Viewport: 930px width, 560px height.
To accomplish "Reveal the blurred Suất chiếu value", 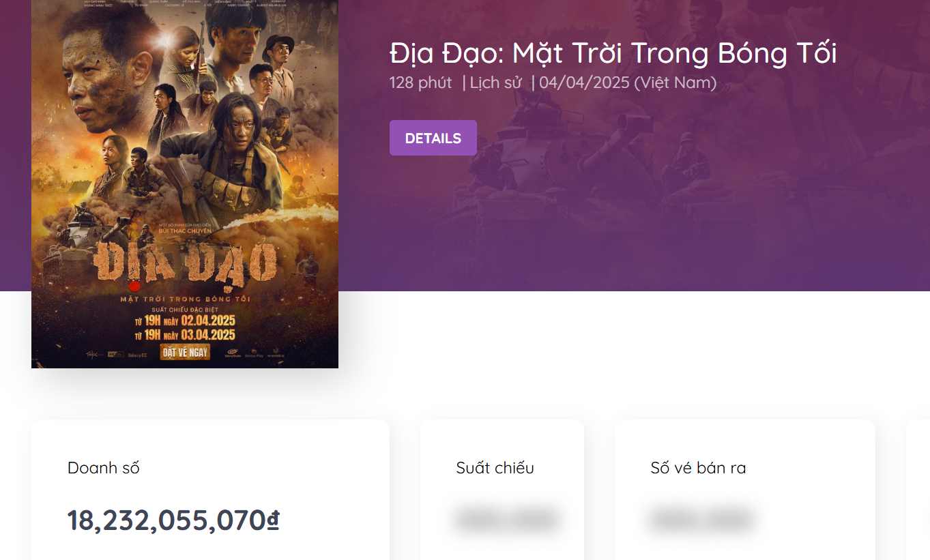I will coord(506,520).
